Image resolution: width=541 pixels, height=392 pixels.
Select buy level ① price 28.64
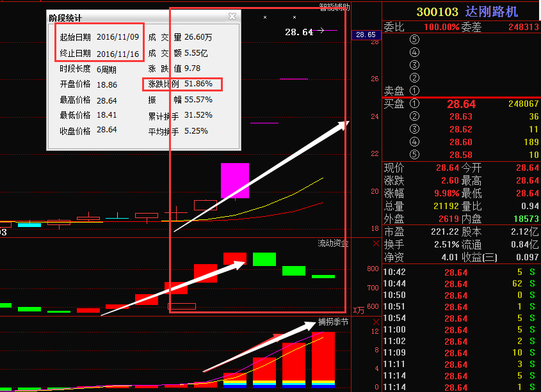461,104
